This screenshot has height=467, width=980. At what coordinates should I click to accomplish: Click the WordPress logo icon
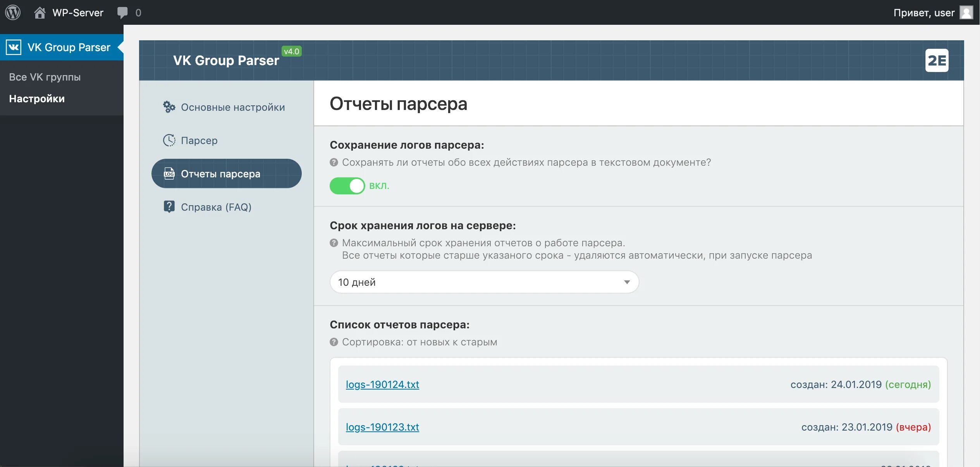pyautogui.click(x=13, y=12)
